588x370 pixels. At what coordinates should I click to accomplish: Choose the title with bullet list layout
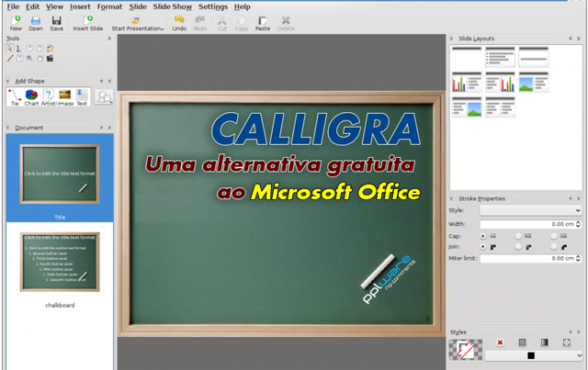(x=500, y=57)
